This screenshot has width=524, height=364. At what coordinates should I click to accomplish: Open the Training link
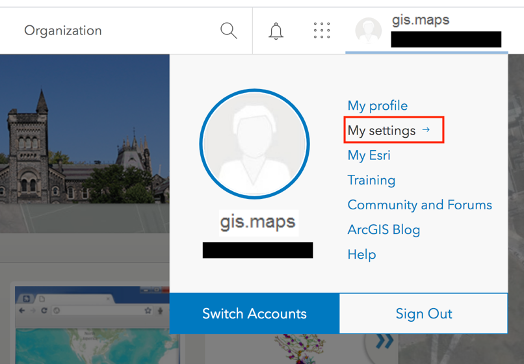[371, 180]
